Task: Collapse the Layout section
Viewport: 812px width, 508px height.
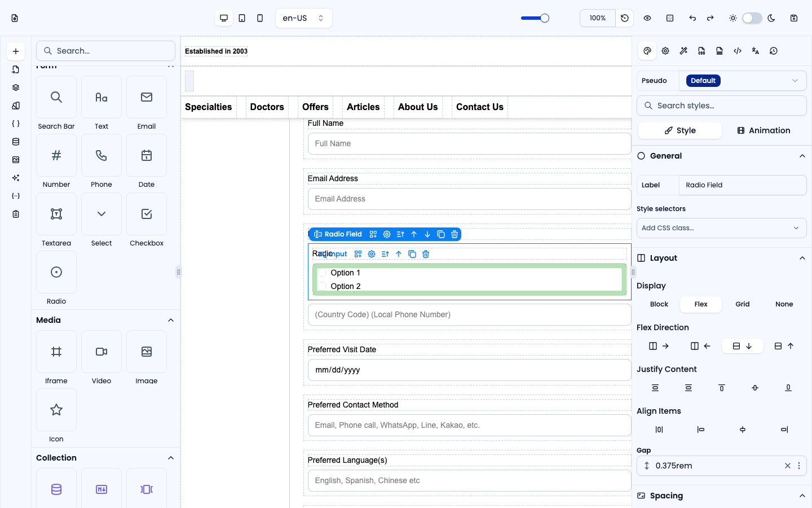Action: (802, 258)
